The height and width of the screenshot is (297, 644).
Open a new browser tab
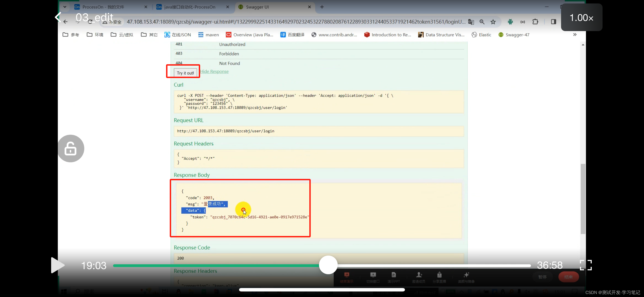click(x=322, y=7)
